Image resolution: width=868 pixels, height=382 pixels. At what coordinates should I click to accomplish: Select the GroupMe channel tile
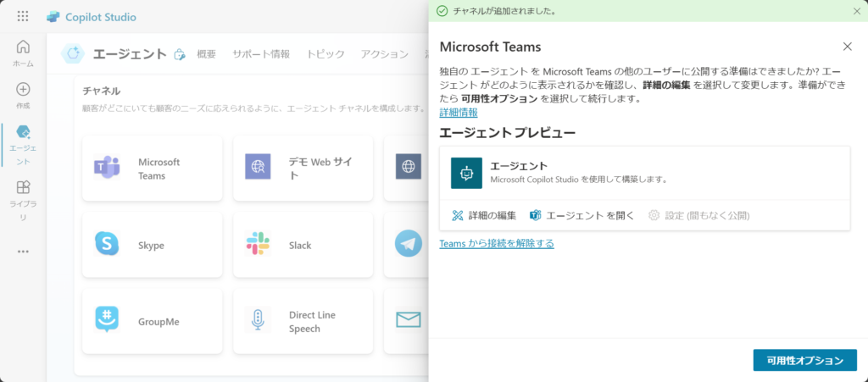[x=153, y=321]
